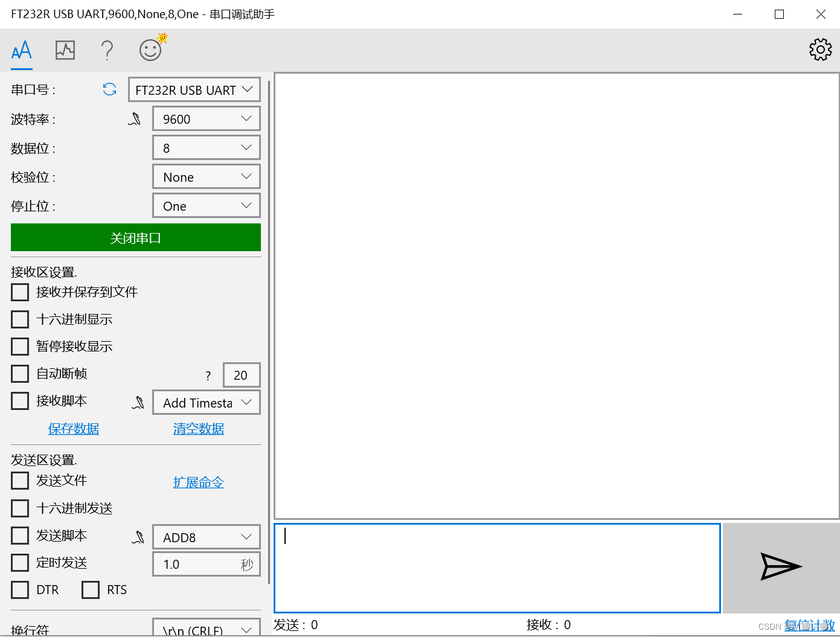Image resolution: width=840 pixels, height=637 pixels.
Task: Click into the send text input box
Action: [x=497, y=568]
